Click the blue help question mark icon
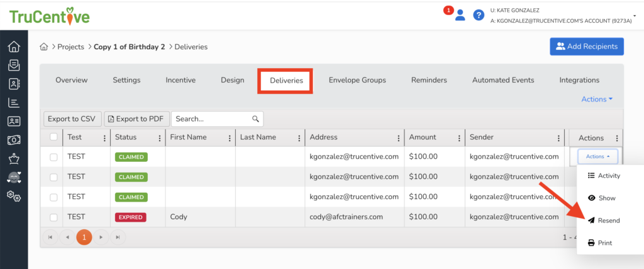The width and height of the screenshot is (644, 269). (479, 15)
